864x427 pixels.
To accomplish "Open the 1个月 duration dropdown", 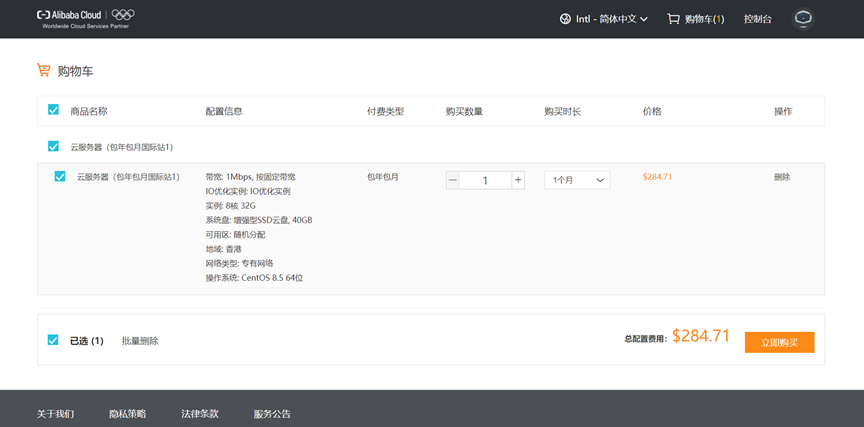I will coord(577,180).
